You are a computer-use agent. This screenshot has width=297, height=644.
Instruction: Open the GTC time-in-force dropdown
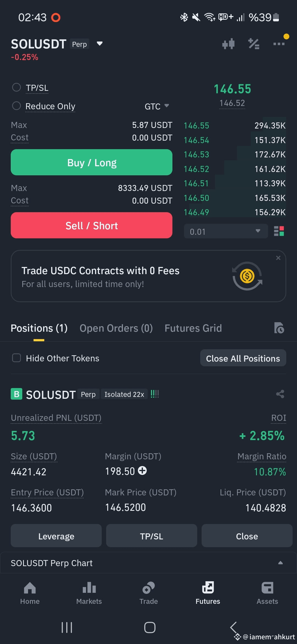[157, 106]
